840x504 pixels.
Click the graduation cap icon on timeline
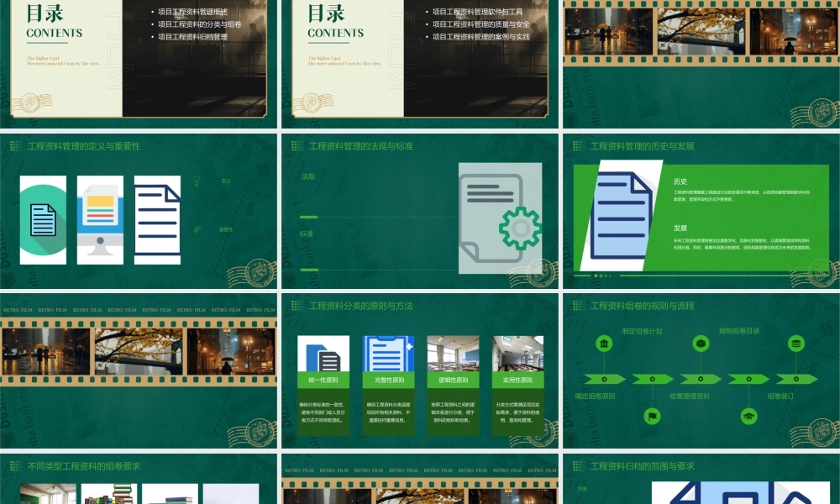[x=748, y=416]
